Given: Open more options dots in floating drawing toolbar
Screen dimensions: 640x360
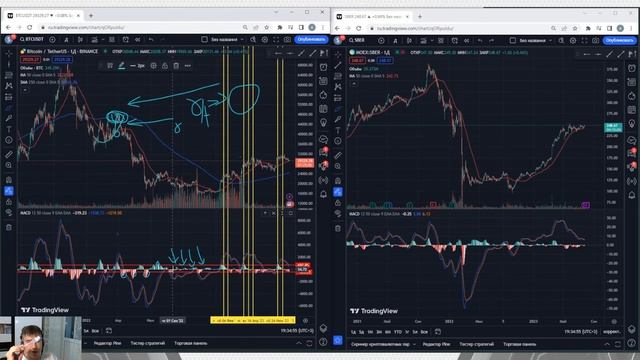Looking at the screenshot, I should (187, 65).
